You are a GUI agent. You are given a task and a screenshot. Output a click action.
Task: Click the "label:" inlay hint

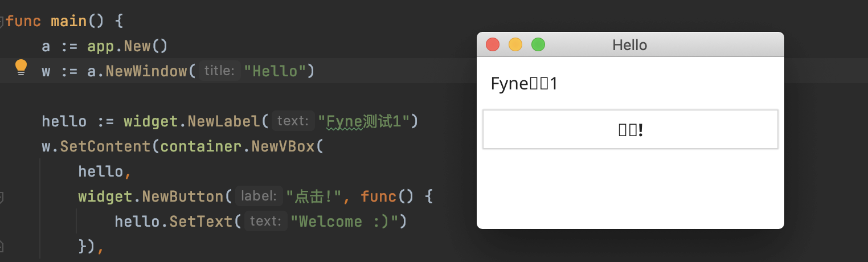click(259, 197)
